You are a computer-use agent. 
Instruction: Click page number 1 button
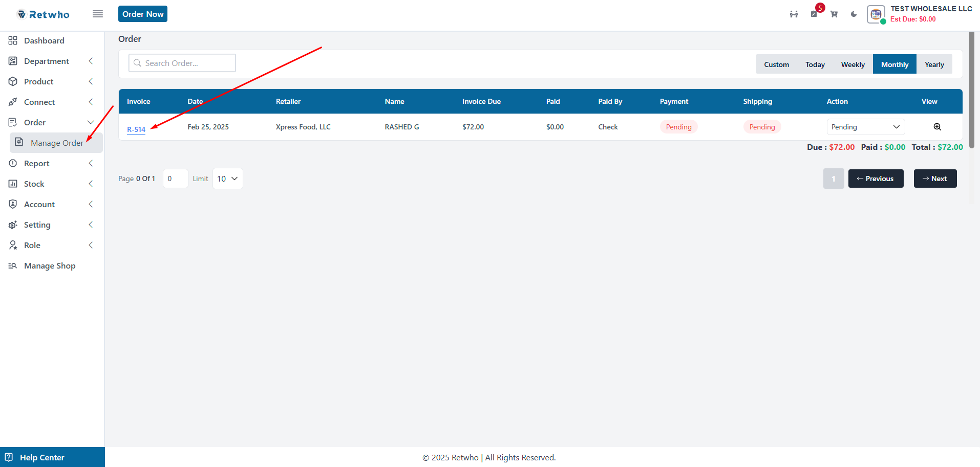(x=834, y=179)
